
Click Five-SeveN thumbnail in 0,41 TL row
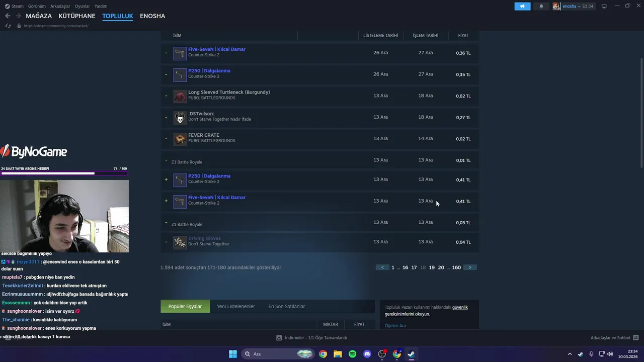[180, 202]
